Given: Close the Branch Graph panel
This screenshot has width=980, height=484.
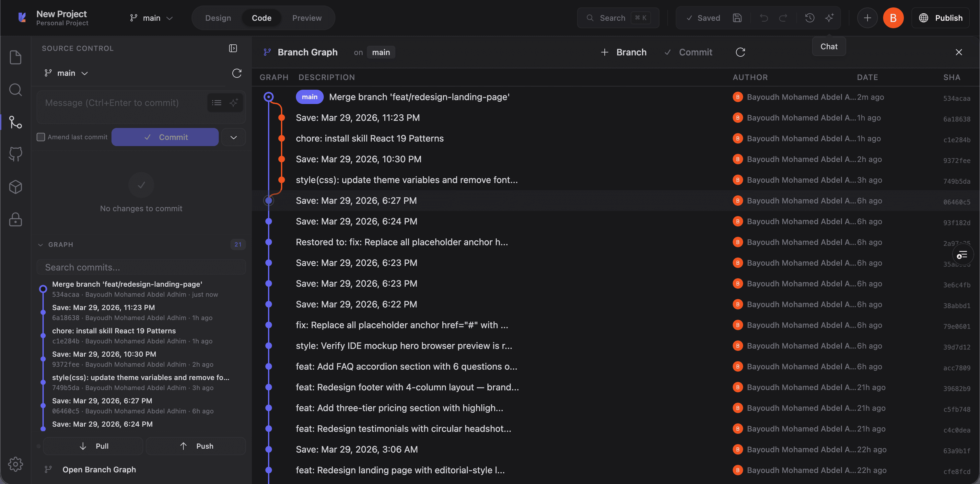Looking at the screenshot, I should click(958, 52).
